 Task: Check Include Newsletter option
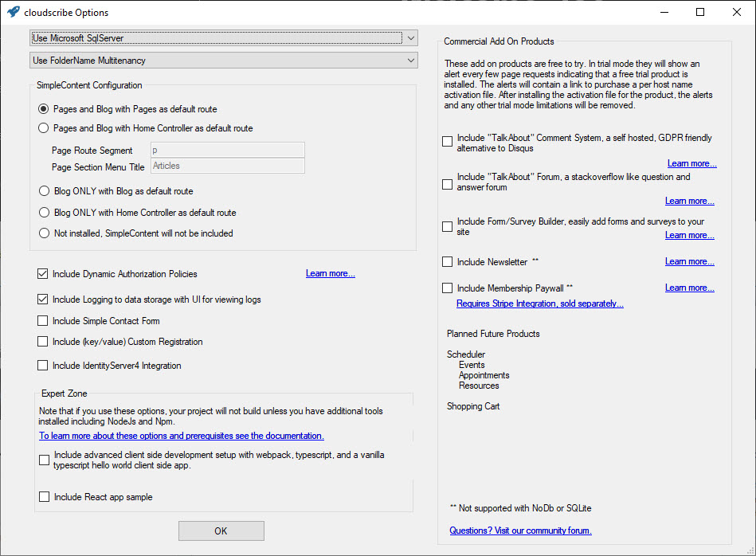[448, 262]
